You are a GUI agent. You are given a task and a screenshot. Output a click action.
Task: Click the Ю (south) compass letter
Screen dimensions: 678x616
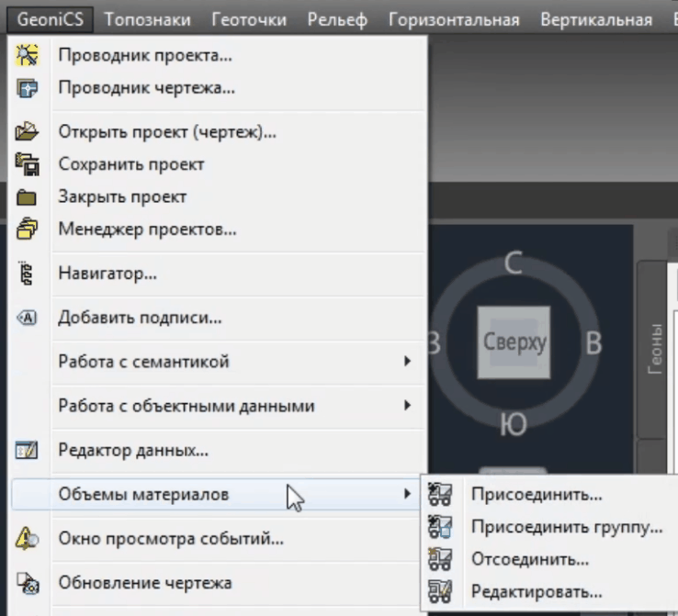click(514, 424)
